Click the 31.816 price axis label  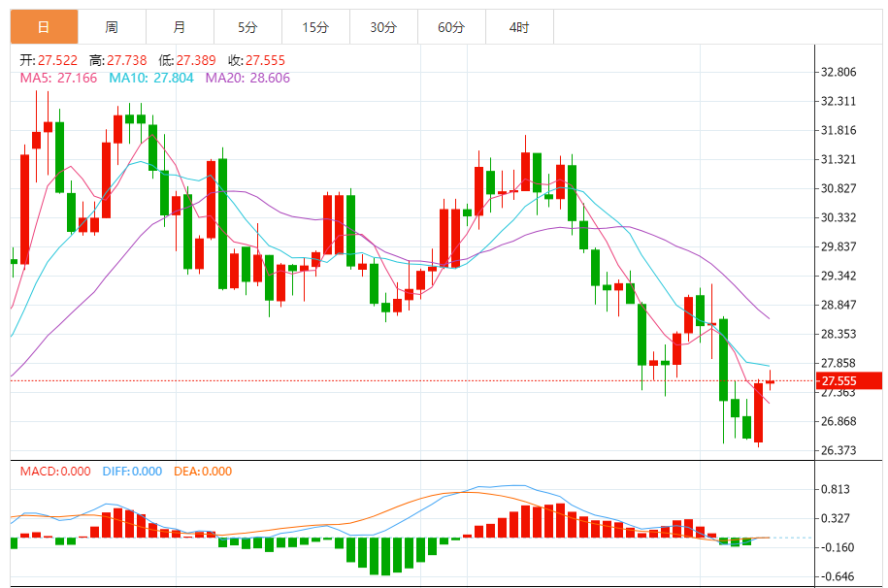[x=839, y=130]
